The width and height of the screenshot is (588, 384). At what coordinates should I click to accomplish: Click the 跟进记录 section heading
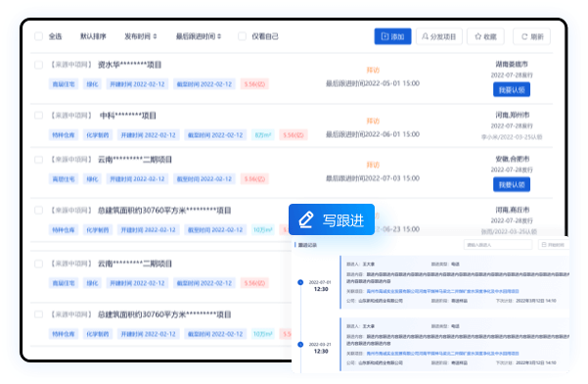pyautogui.click(x=307, y=245)
